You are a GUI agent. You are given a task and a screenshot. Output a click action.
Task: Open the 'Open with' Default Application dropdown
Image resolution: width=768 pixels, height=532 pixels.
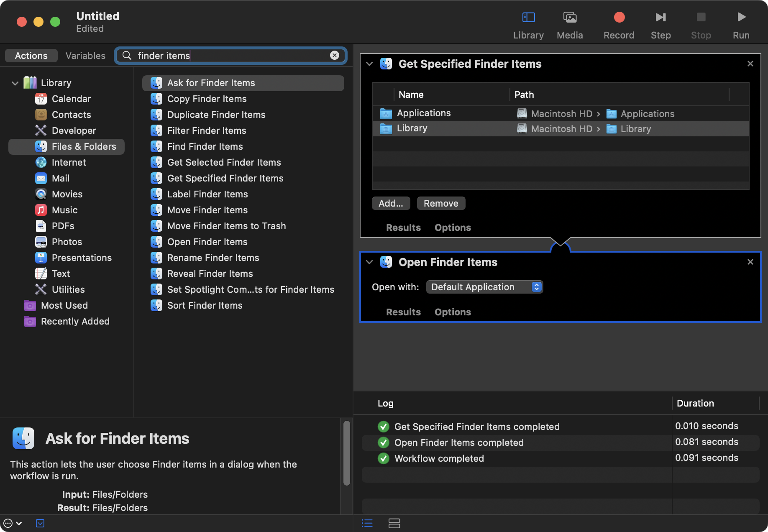484,287
